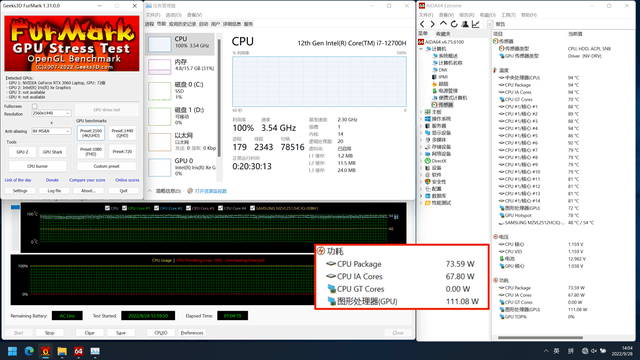This screenshot has height=360, width=640.
Task: Switch to FurMark via taskbar icon
Action: 45,351
